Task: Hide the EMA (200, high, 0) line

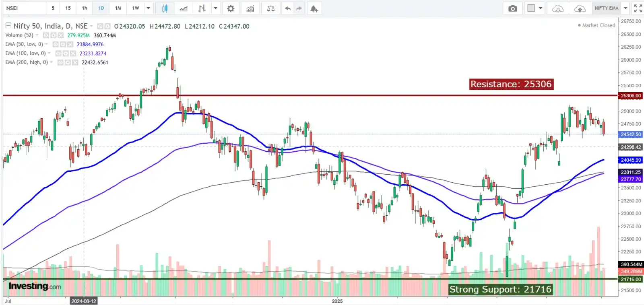Action: pyautogui.click(x=60, y=62)
